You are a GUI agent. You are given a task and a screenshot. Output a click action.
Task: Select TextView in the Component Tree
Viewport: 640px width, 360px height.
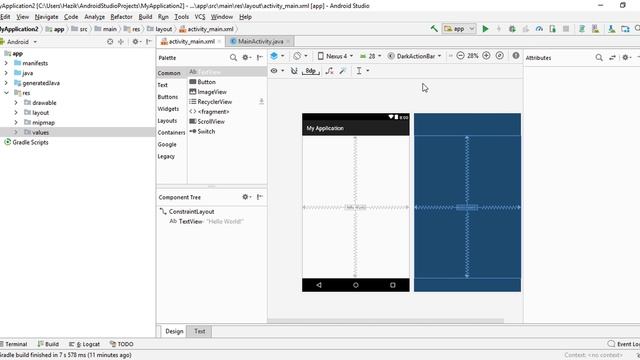coord(206,221)
